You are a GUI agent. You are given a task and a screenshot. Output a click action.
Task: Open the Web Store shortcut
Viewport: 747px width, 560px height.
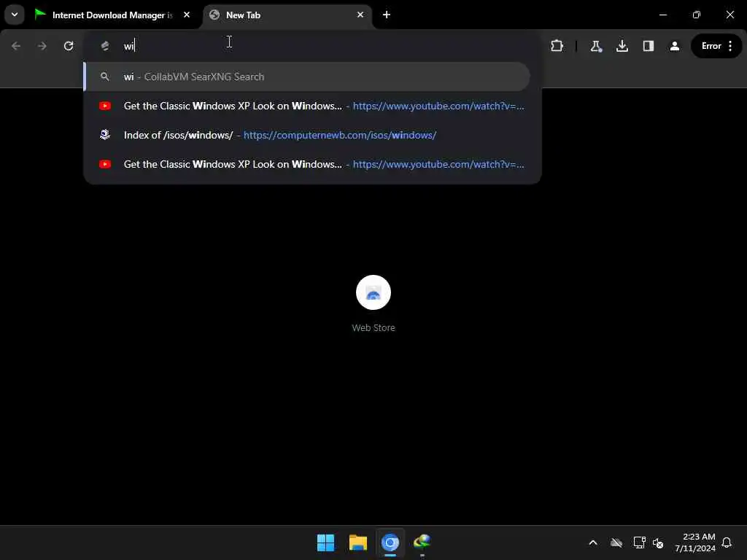[373, 292]
